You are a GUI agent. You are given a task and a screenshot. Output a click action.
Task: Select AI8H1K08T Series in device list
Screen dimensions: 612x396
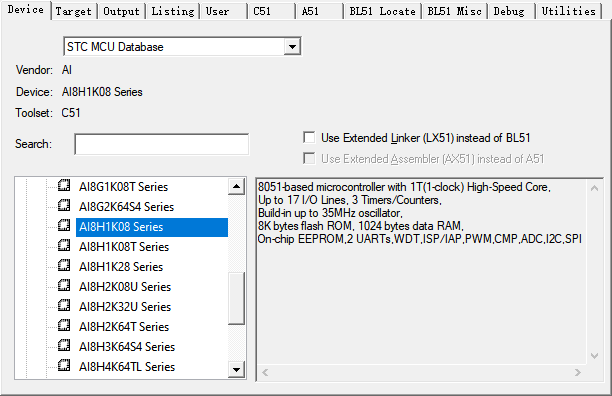pos(124,247)
